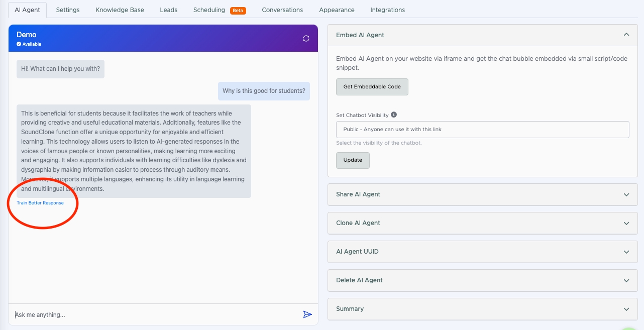Screen dimensions: 644x330
Task: Collapse the Embed AI Agent section
Action: point(626,35)
